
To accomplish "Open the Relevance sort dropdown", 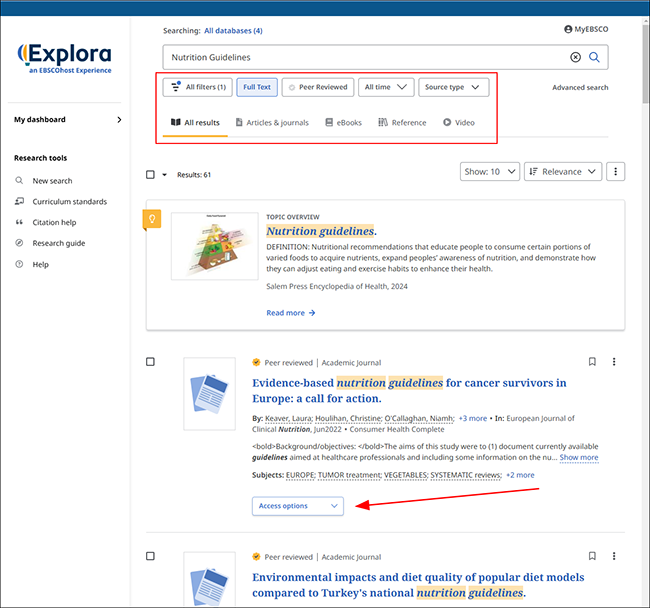I will [563, 172].
